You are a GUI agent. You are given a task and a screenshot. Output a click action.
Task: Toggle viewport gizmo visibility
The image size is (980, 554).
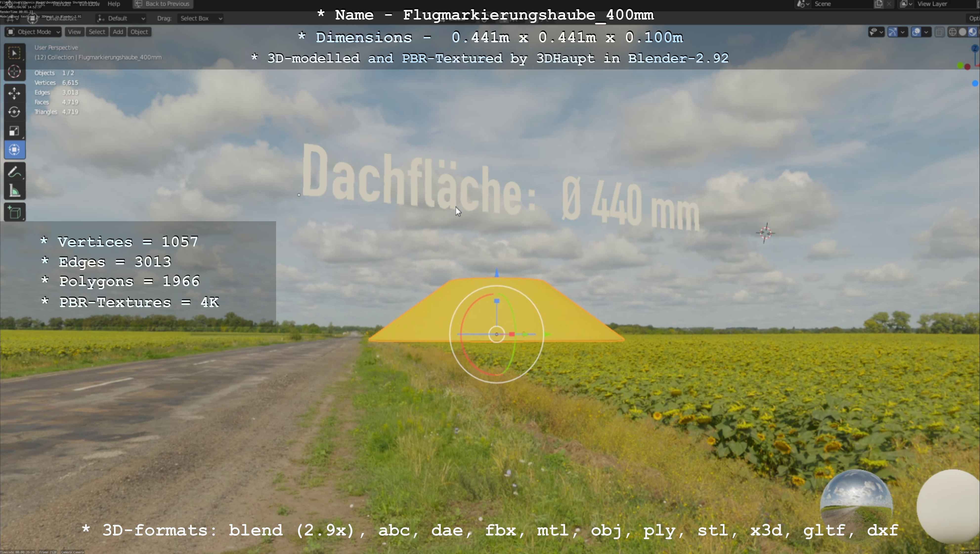(893, 32)
